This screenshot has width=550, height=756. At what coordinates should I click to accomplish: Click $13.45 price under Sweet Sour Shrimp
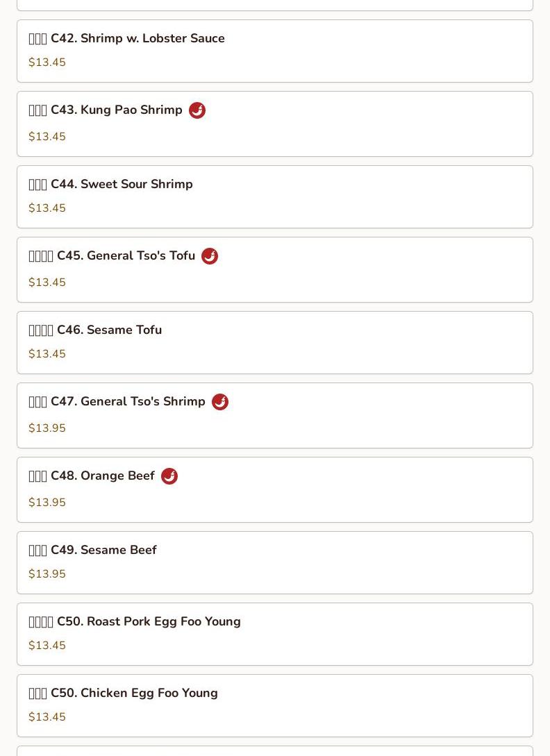(47, 208)
